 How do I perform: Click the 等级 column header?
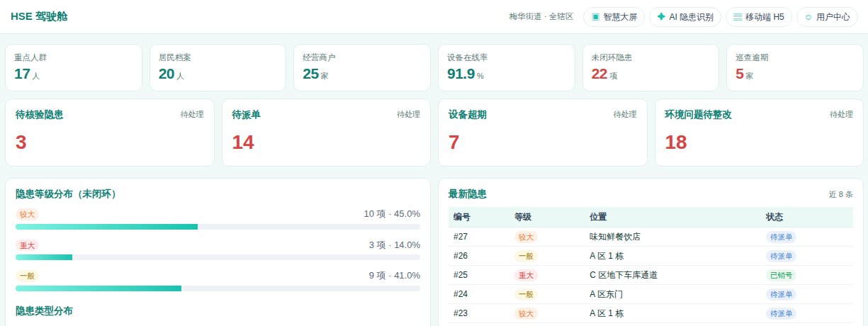pyautogui.click(x=523, y=217)
